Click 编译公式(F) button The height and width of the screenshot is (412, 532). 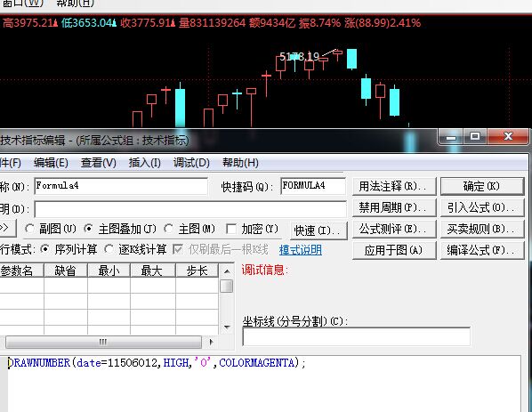click(x=482, y=250)
